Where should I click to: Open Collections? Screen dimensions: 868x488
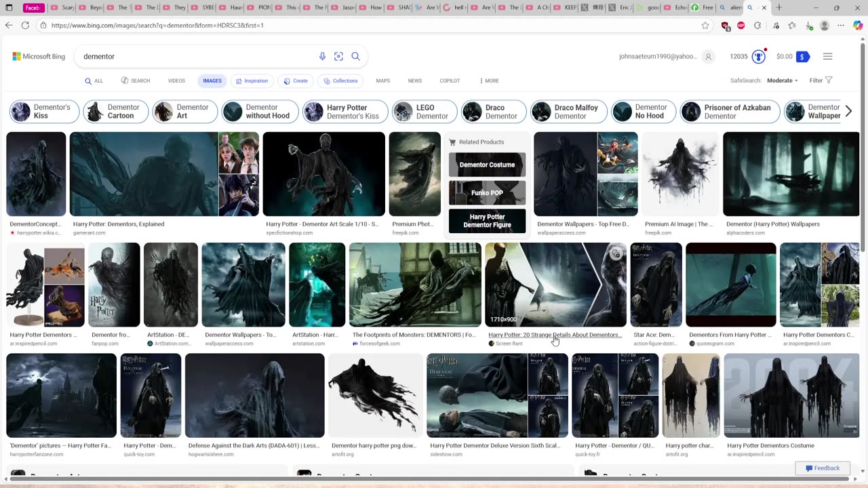click(340, 81)
